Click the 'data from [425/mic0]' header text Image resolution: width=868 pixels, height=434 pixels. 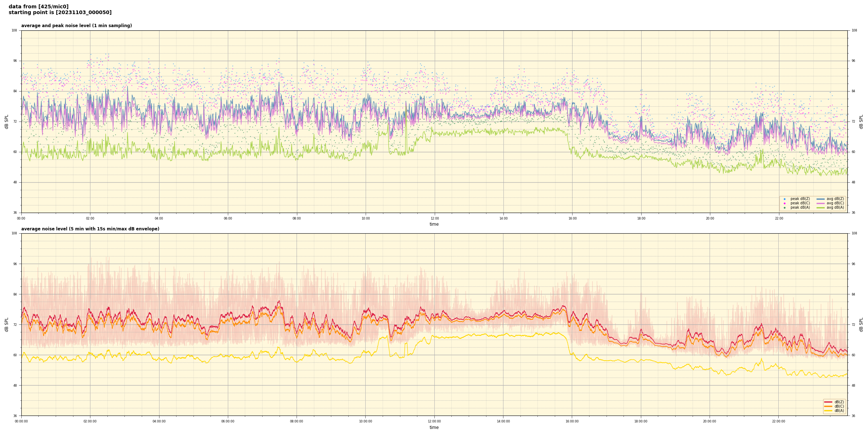point(38,7)
